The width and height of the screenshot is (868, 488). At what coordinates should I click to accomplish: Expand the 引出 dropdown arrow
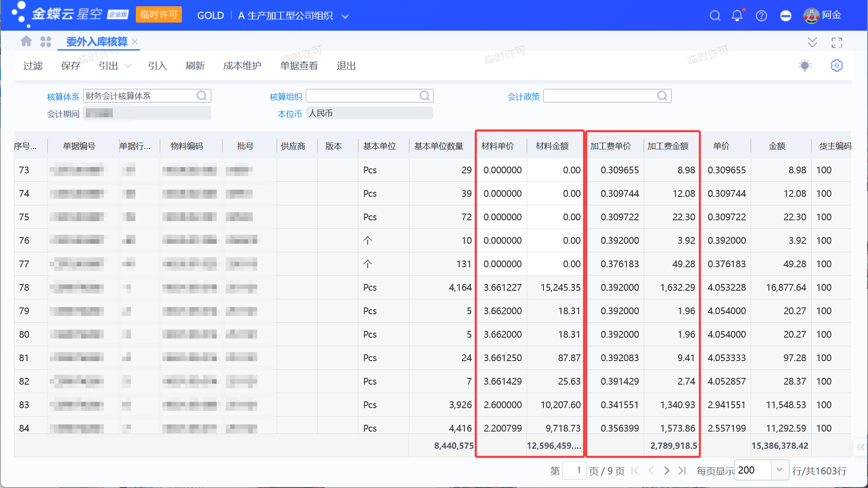[128, 66]
